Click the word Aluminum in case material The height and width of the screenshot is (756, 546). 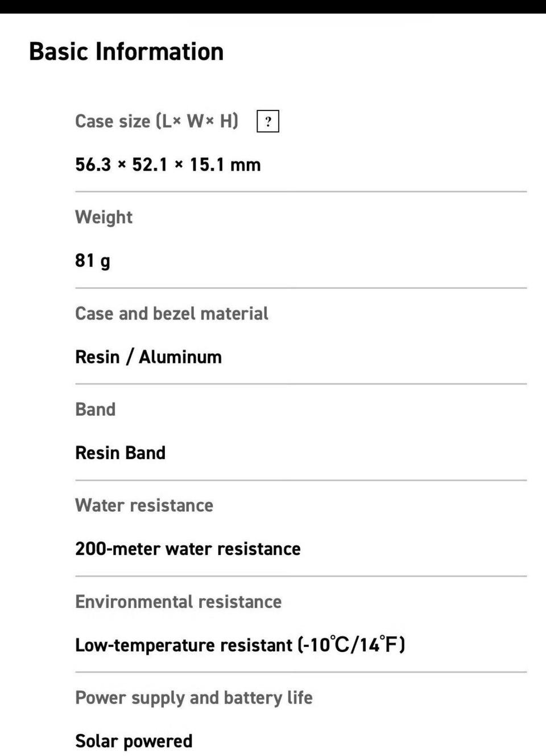(180, 357)
